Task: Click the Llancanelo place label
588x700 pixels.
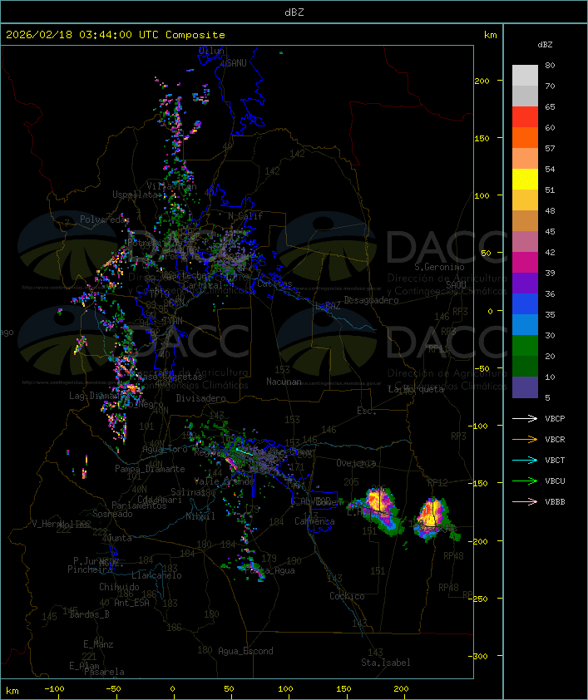Action: coord(156,575)
